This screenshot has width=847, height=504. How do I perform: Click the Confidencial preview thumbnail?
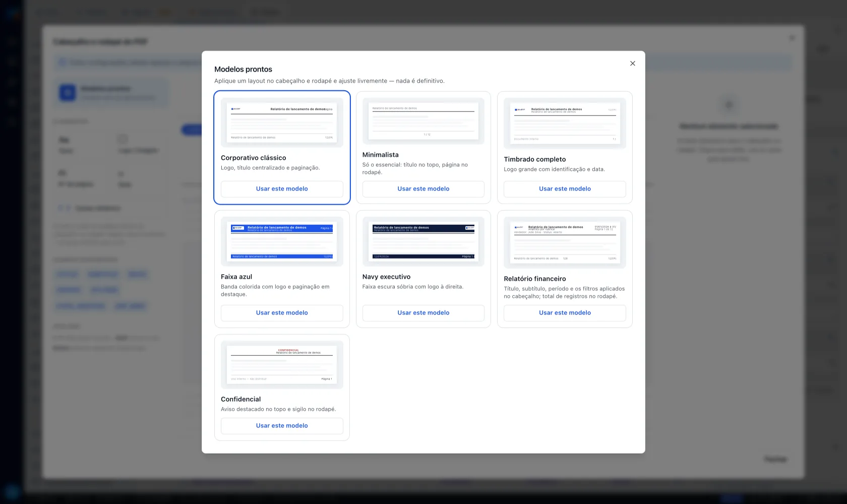[x=282, y=365]
